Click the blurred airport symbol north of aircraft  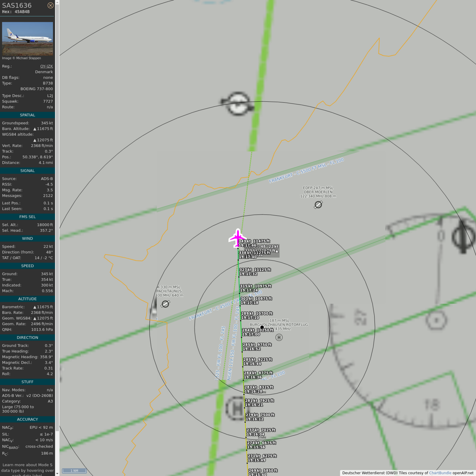(238, 104)
